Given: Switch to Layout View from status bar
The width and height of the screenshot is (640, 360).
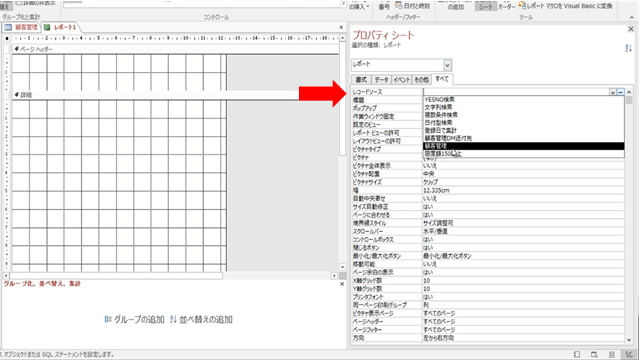Looking at the screenshot, I should [x=612, y=354].
